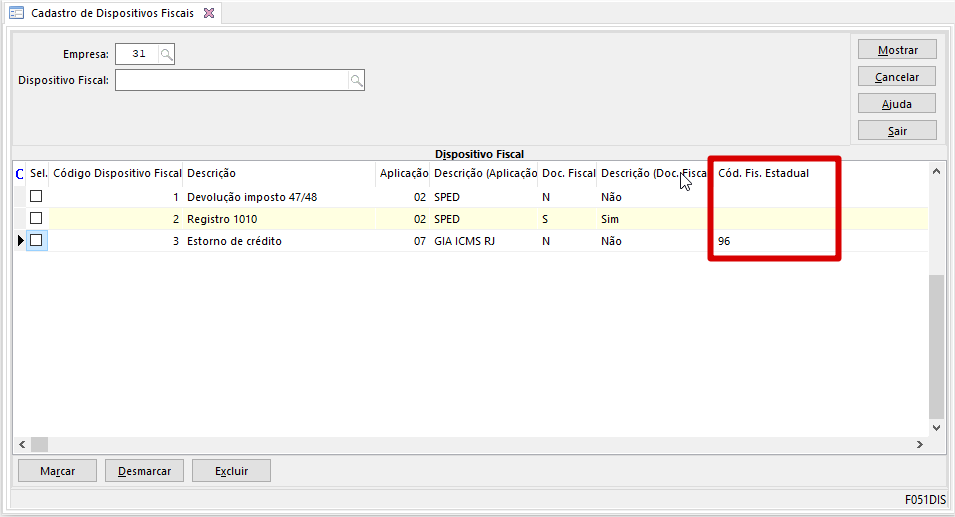Tick the Estorno de crédito checkbox
Screen dimensions: 955x517
coord(36,241)
